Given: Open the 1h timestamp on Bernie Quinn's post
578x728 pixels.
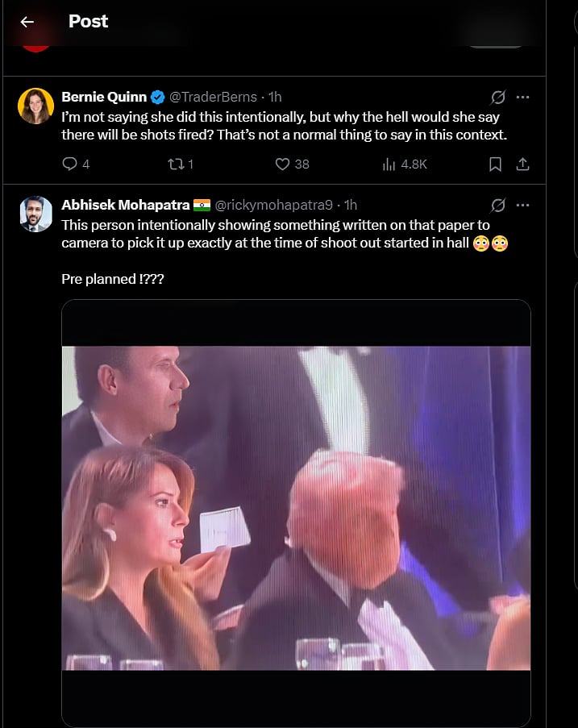Looking at the screenshot, I should point(275,97).
